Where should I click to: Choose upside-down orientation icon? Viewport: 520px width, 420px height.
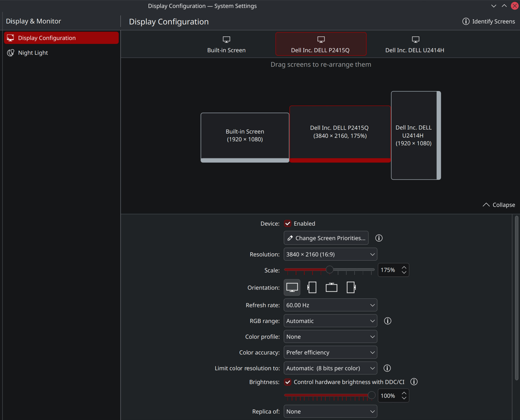(331, 287)
